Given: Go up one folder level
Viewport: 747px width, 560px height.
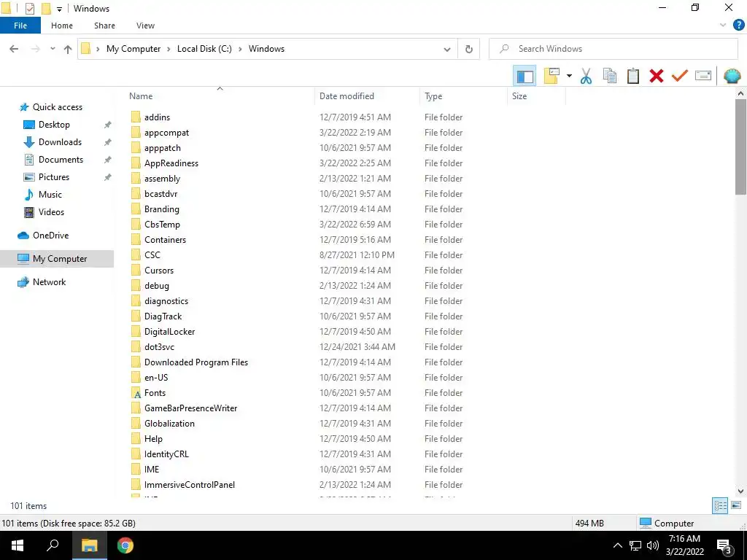Looking at the screenshot, I should pyautogui.click(x=68, y=49).
